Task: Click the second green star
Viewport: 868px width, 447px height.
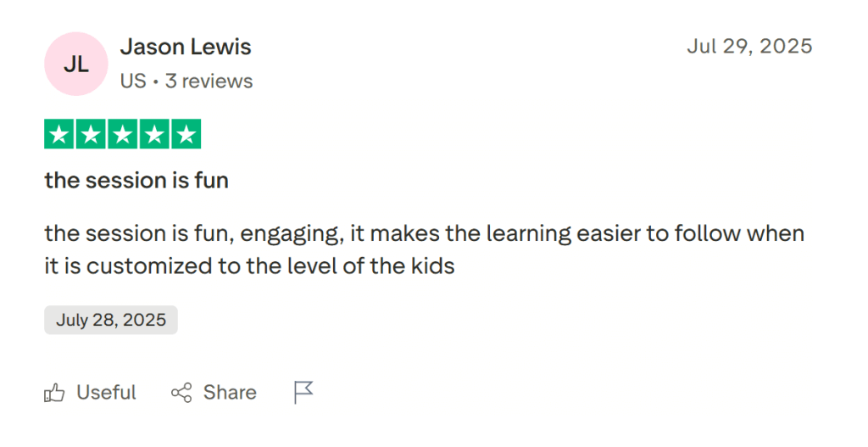Action: tap(91, 134)
